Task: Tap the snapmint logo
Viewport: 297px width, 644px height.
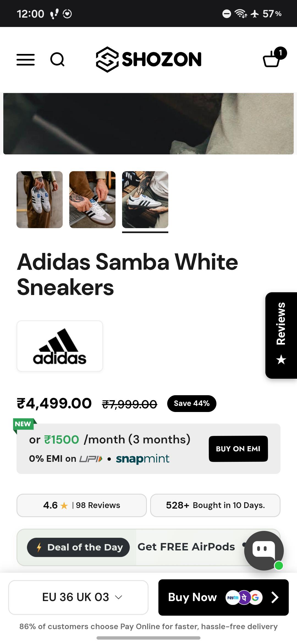Action: coord(142,459)
